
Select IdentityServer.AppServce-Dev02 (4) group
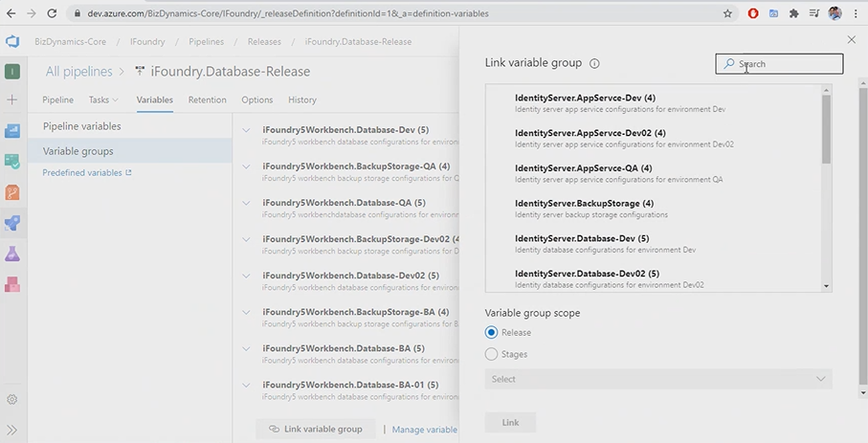pos(654,139)
